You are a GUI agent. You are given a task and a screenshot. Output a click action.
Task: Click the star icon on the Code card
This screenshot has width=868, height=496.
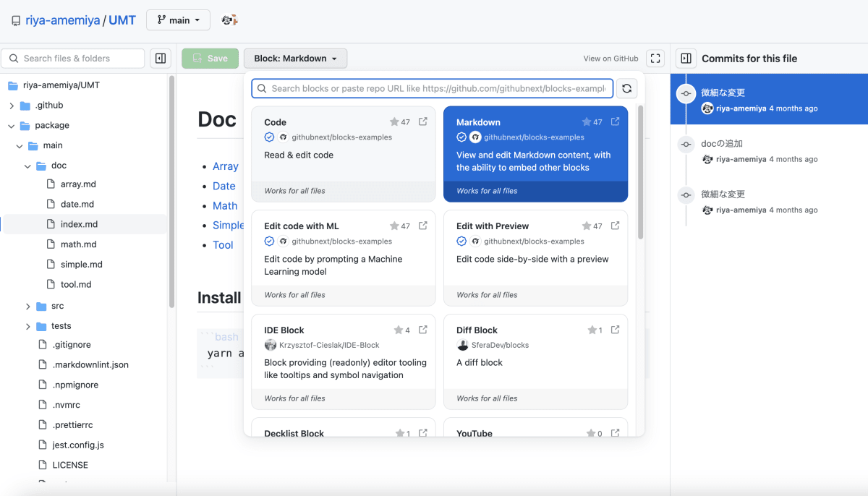click(x=394, y=122)
